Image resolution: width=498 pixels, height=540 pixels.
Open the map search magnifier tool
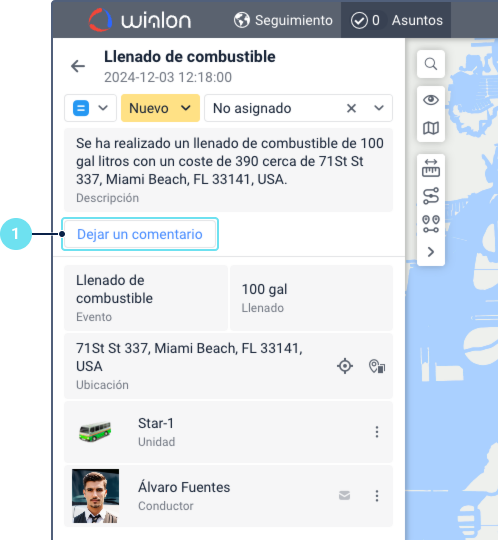[x=430, y=64]
